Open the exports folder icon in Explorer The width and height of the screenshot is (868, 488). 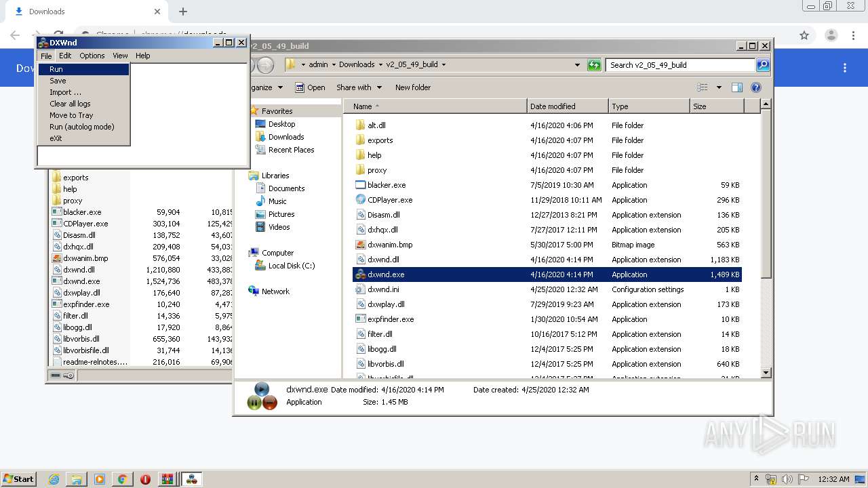[361, 140]
